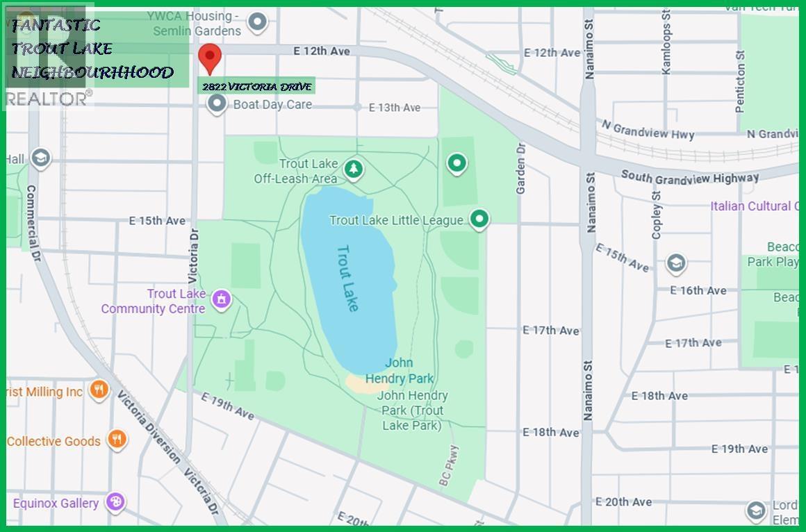Select the YWCA Housing Semlin Gardens marker
Image resolution: width=806 pixels, height=532 pixels.
(258, 22)
